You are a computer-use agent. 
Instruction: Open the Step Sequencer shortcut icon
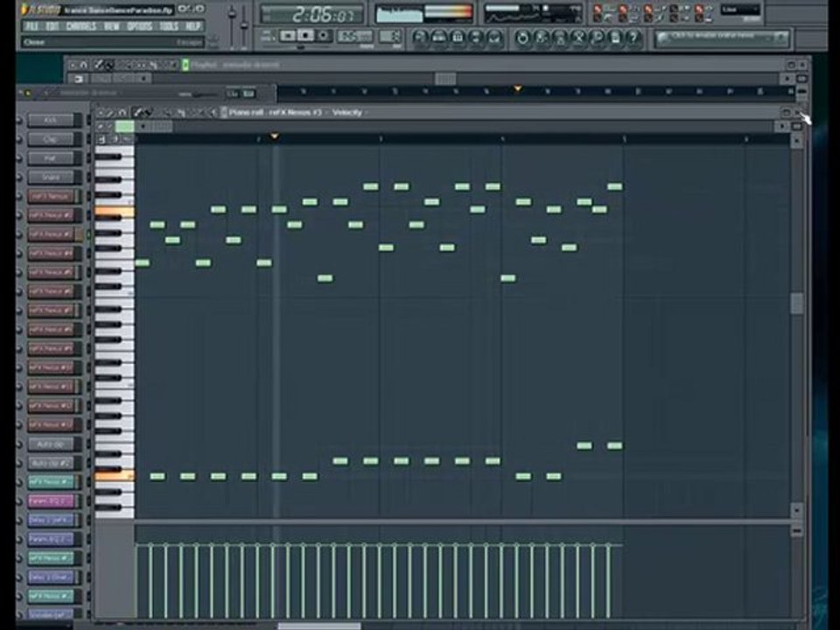click(x=438, y=37)
